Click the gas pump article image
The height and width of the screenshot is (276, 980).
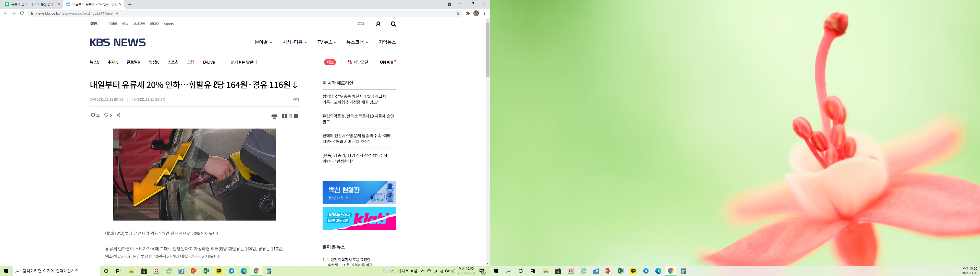(x=194, y=175)
